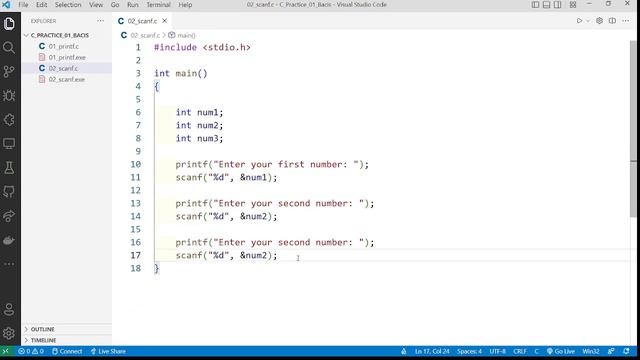The width and height of the screenshot is (640, 360).
Task: Start Live Share from status bar
Action: tap(108, 351)
